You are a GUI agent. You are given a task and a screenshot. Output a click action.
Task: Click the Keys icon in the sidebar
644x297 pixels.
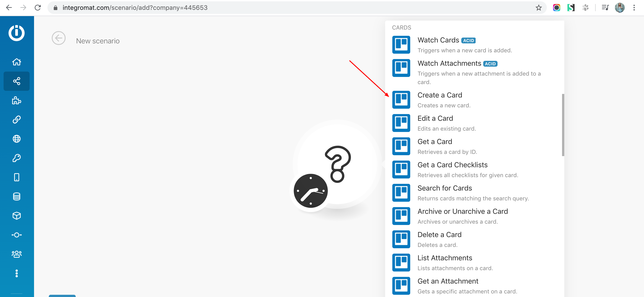[x=17, y=158]
